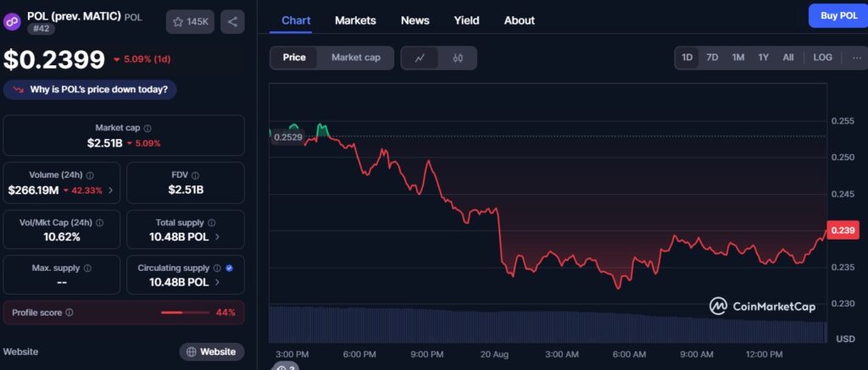868x370 pixels.
Task: Click the 6:00 PM x-axis label
Action: tap(359, 354)
